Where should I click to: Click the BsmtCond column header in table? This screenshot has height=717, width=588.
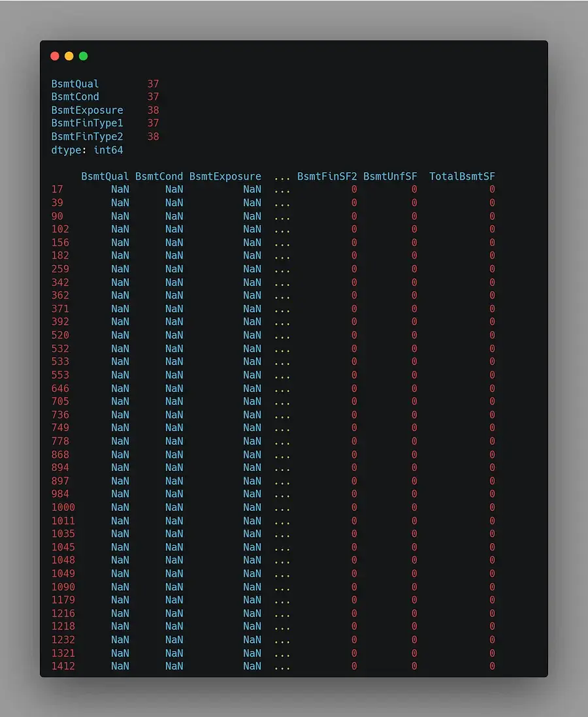(159, 176)
